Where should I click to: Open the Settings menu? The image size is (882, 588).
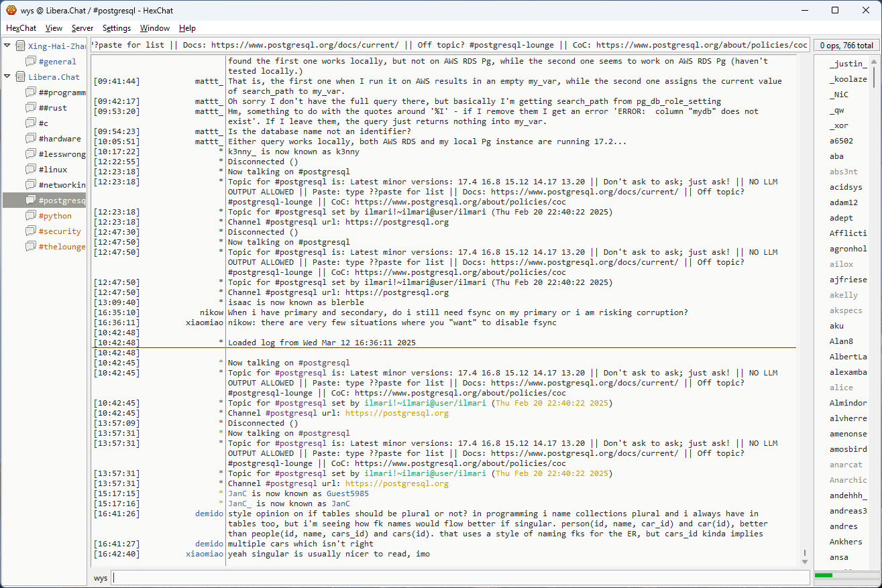[117, 28]
